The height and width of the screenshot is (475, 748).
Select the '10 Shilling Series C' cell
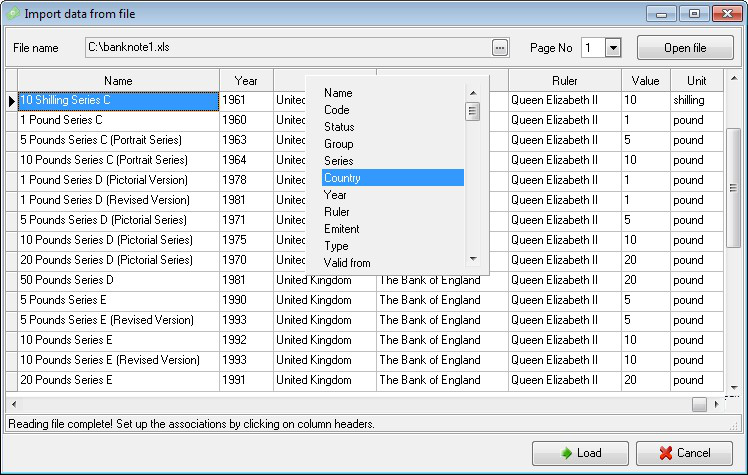coord(118,101)
